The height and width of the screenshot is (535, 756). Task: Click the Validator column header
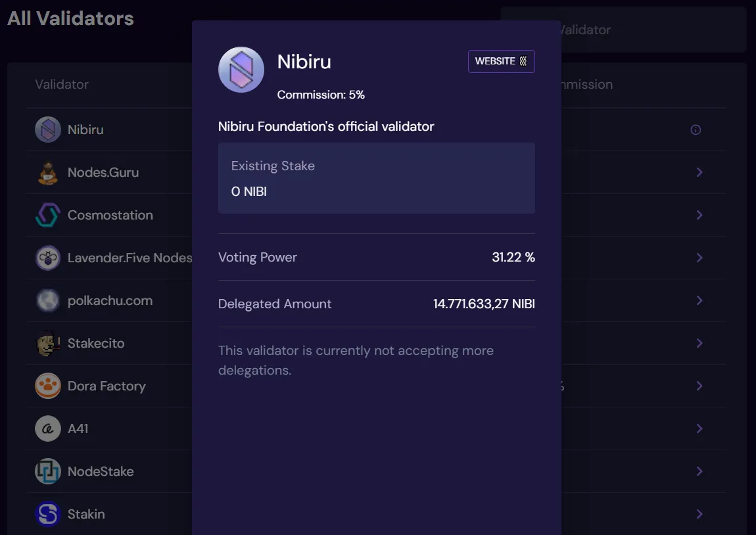pos(62,84)
